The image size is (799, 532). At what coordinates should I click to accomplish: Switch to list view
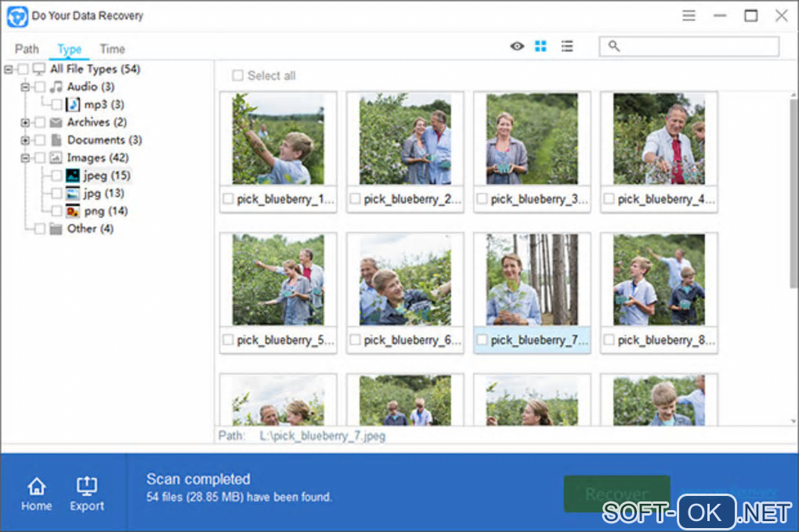[567, 47]
